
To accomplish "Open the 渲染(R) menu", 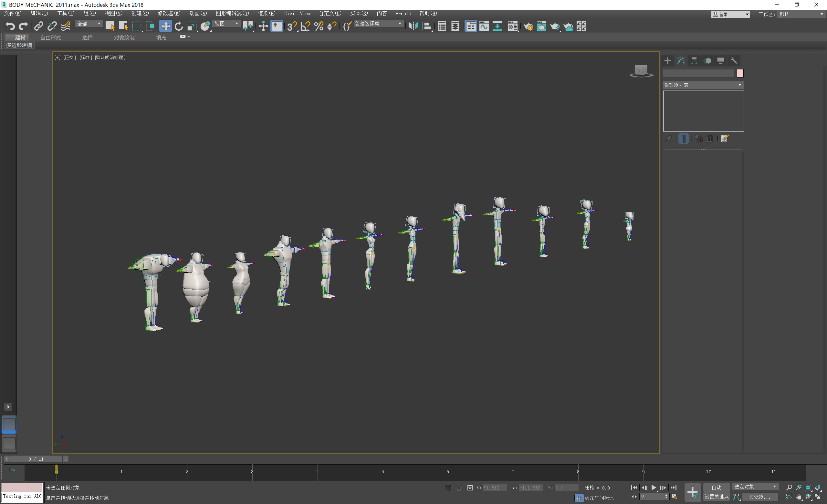I will click(266, 14).
